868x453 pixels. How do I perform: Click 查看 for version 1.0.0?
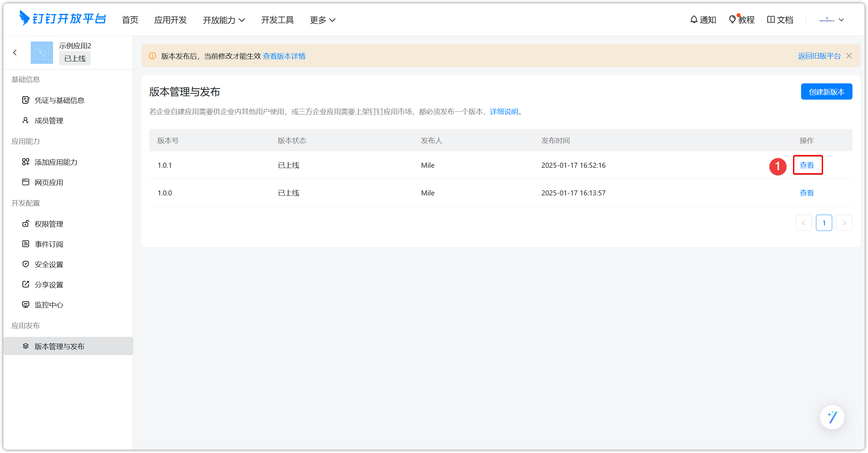coord(807,193)
